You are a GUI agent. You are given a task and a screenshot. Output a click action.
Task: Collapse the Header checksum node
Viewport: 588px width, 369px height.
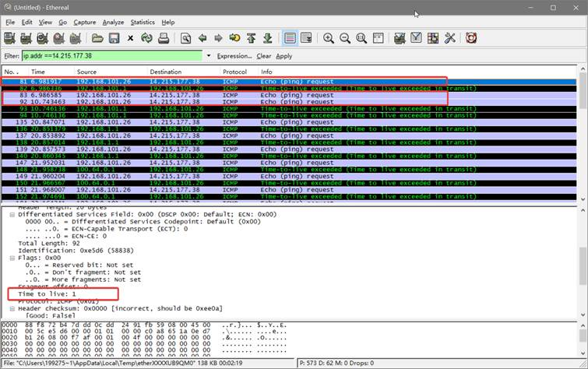[12, 308]
